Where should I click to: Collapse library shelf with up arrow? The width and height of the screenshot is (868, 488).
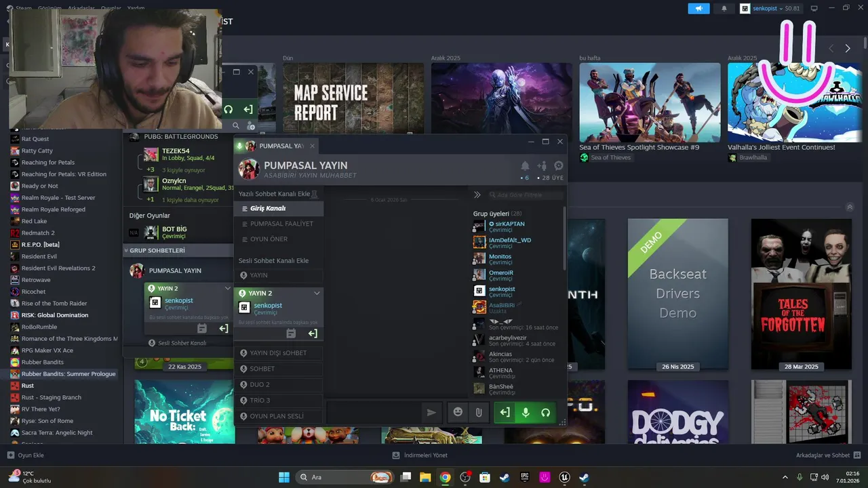pyautogui.click(x=850, y=207)
